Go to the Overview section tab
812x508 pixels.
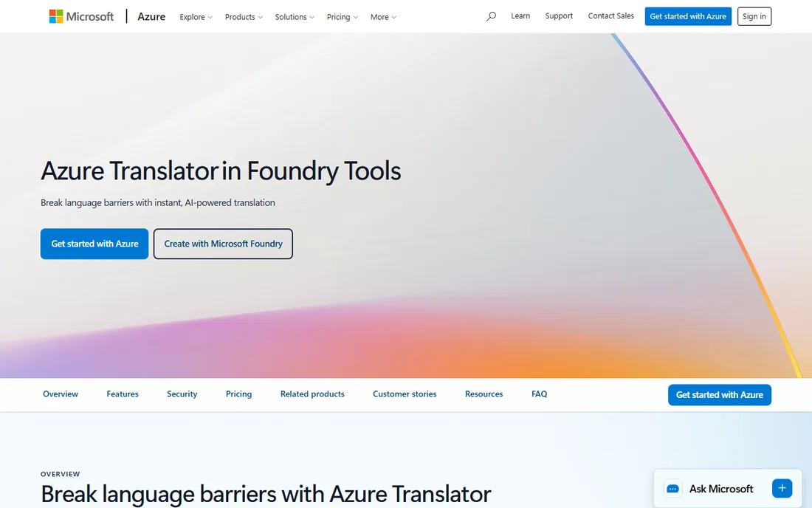61,394
